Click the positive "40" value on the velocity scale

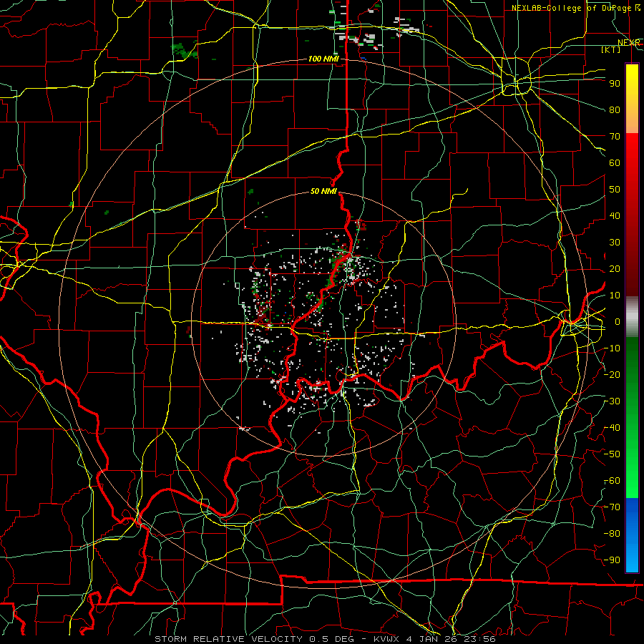615,216
